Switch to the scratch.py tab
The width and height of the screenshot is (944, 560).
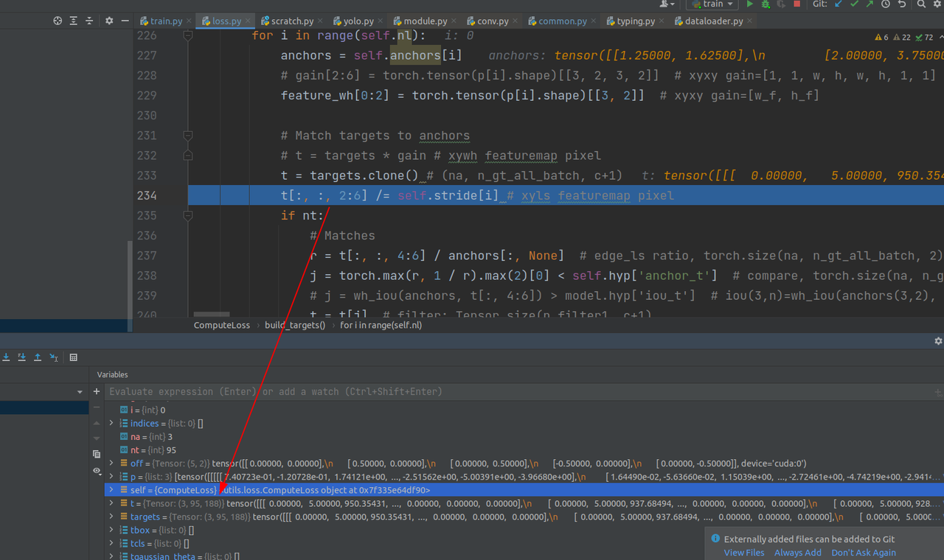[x=292, y=21]
